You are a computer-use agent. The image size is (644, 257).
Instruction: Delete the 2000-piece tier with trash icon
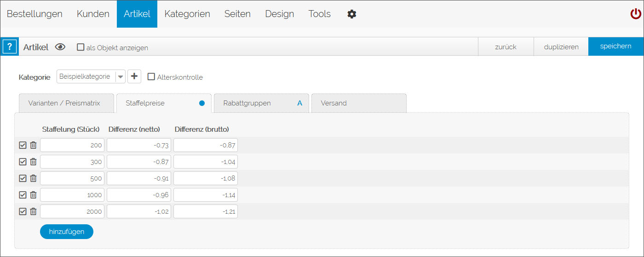(33, 212)
